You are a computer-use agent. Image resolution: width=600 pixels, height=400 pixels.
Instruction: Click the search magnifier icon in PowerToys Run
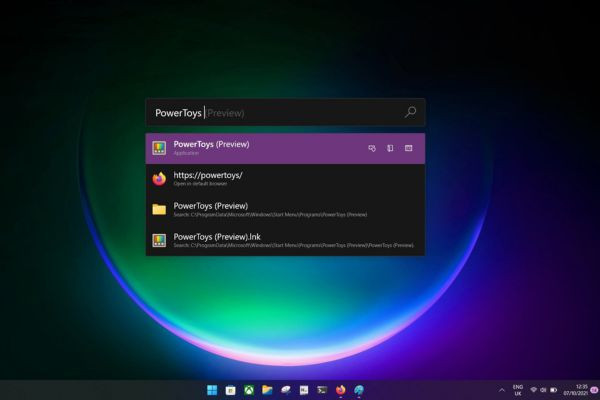[410, 112]
